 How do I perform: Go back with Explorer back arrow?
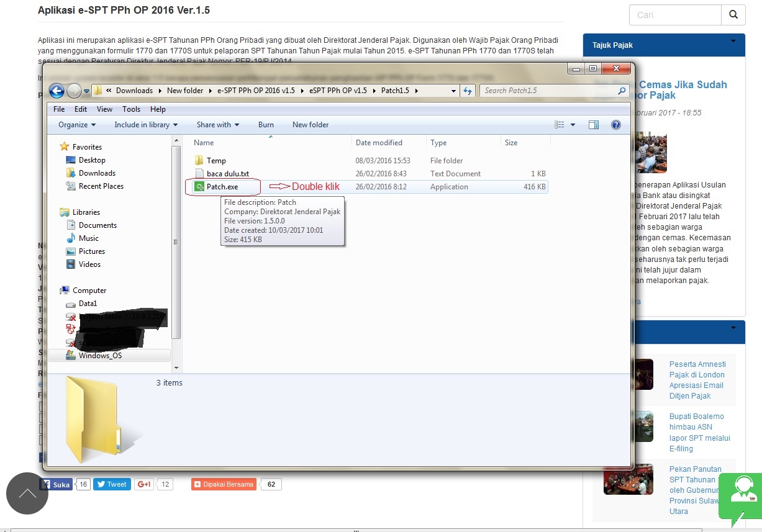(57, 91)
